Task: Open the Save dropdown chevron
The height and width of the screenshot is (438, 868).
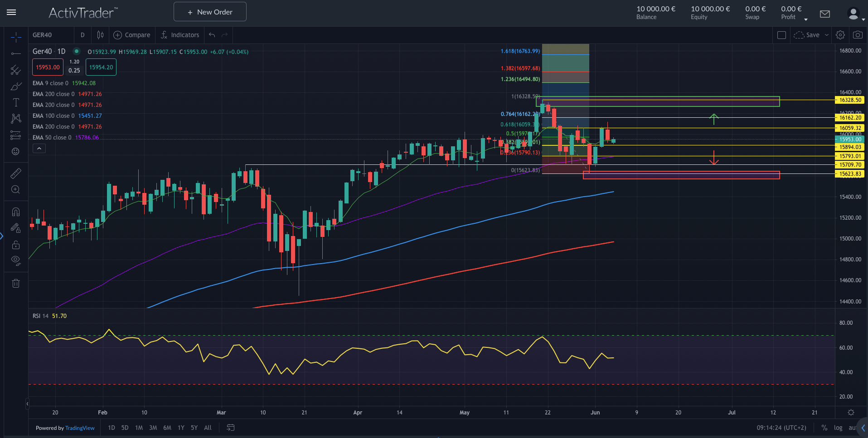Action: coord(827,35)
